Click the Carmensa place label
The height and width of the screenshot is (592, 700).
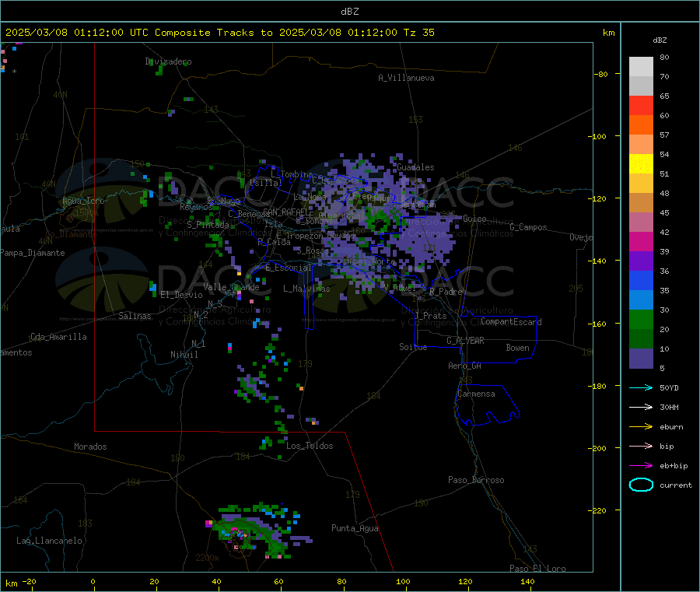[x=476, y=394]
